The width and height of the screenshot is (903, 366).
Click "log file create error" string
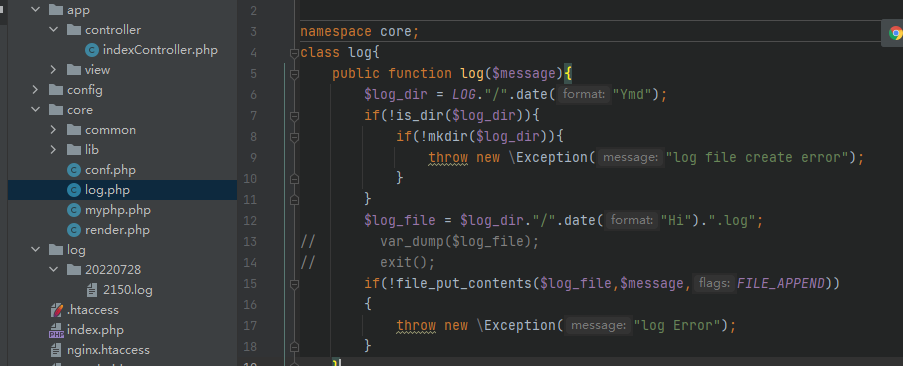[758, 157]
